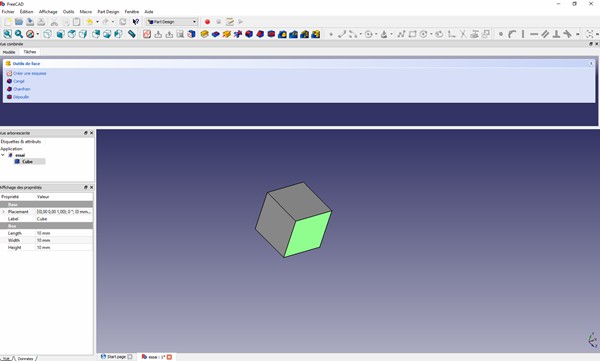Viewport: 600px width, 361px height.
Task: Open the draw style dropdown arrow
Action: point(38,34)
